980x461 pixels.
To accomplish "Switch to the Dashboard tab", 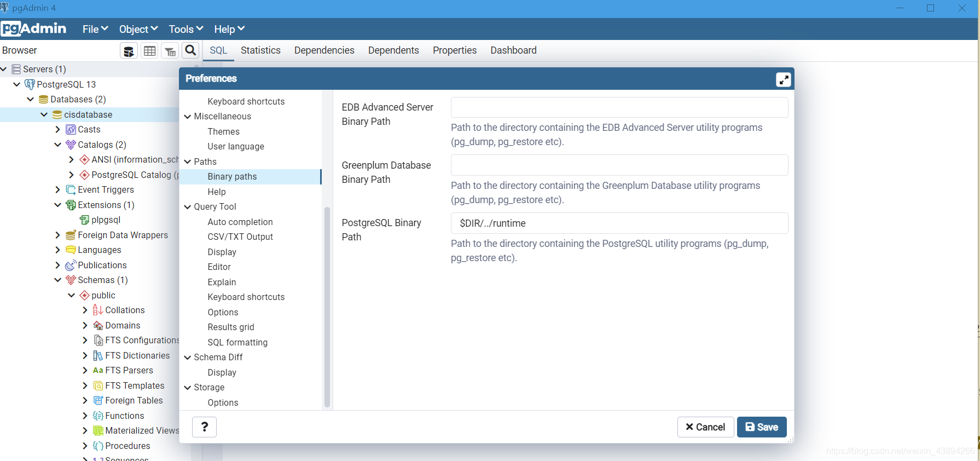I will pyautogui.click(x=513, y=50).
